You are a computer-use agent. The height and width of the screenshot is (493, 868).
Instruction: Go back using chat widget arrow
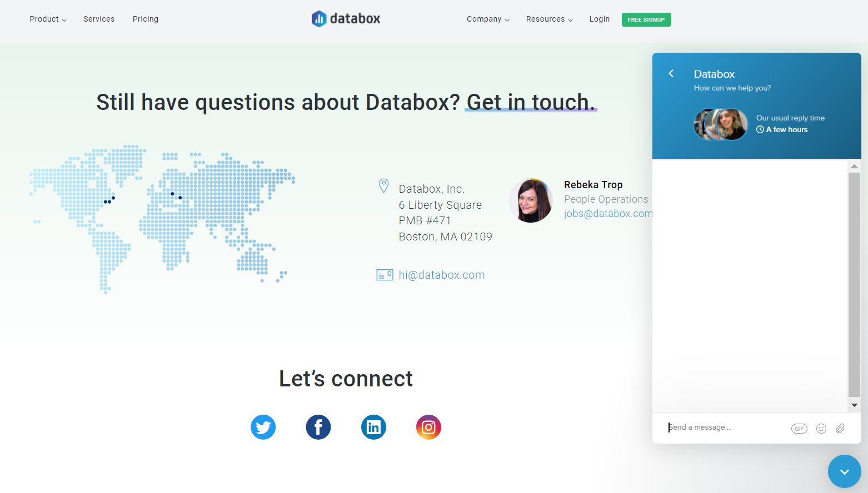click(x=671, y=73)
